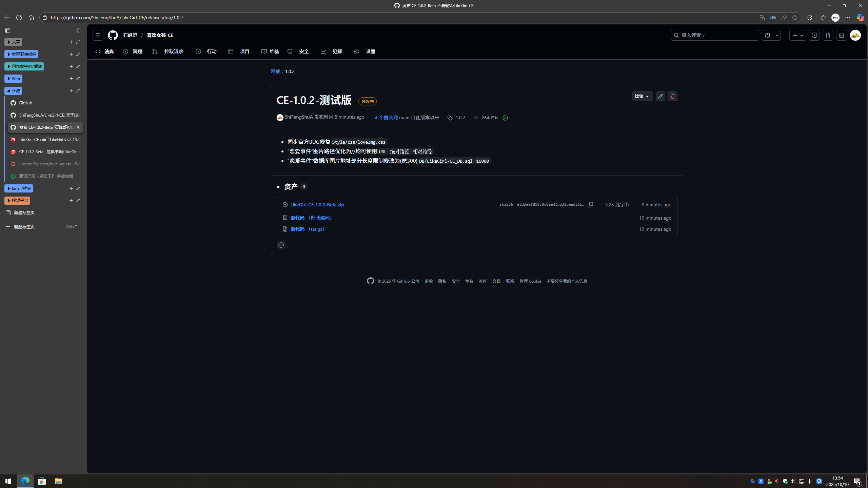
Task: Collapse the vertical tabs sidebar
Action: coord(78,30)
